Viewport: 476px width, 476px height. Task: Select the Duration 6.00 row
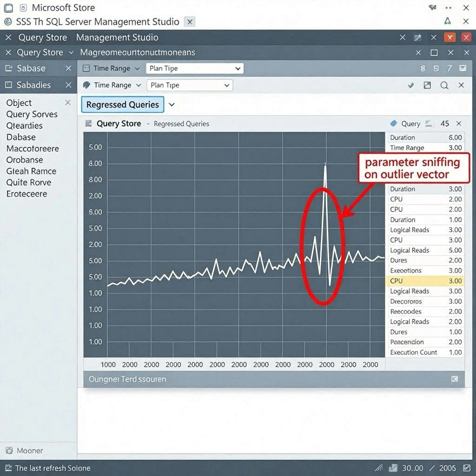point(425,138)
